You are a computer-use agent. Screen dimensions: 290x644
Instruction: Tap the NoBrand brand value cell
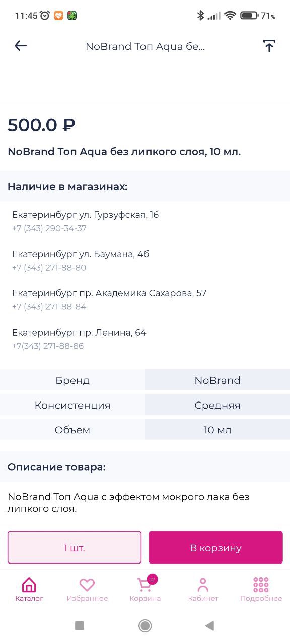pyautogui.click(x=217, y=380)
